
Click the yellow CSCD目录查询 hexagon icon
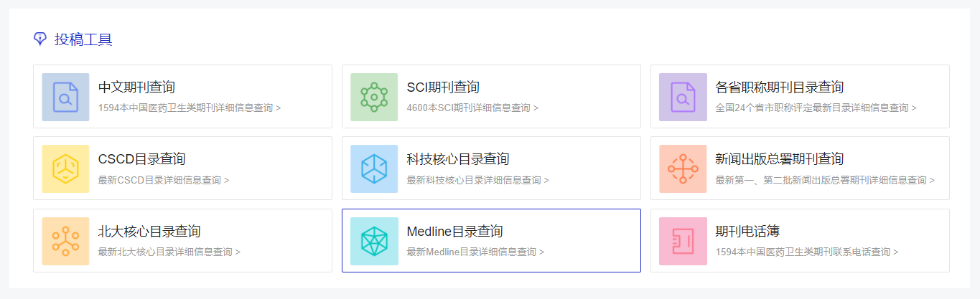65,169
